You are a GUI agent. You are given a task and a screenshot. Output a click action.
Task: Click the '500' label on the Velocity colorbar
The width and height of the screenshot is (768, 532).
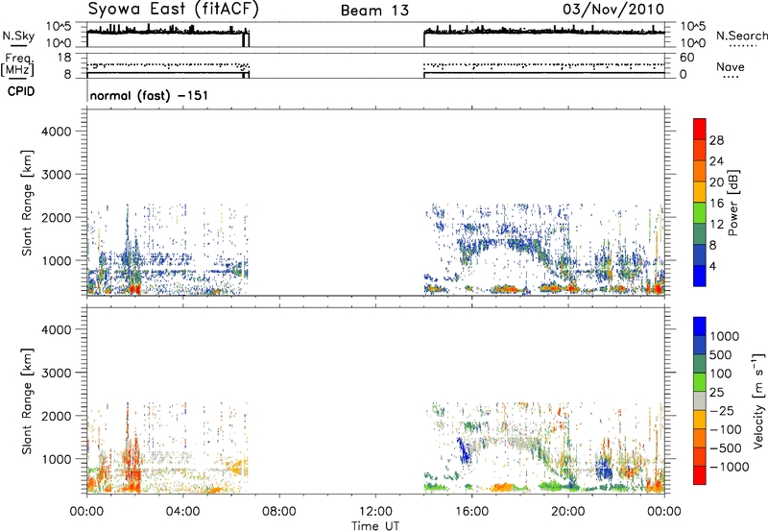(722, 354)
